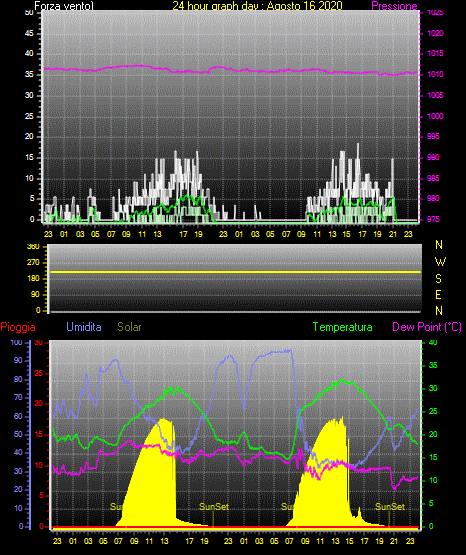The width and height of the screenshot is (466, 555).
Task: Click the 'Forza vento)' wind label
Action: [x=64, y=6]
